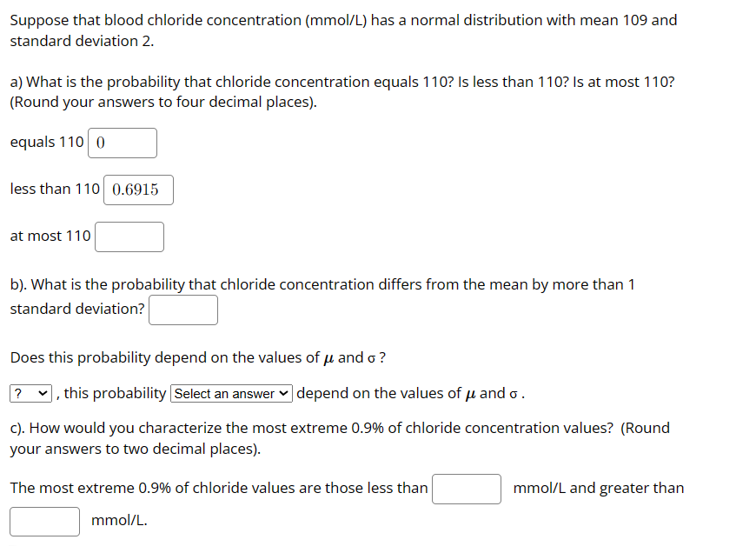Click the empty box after "at most 110"

click(129, 237)
